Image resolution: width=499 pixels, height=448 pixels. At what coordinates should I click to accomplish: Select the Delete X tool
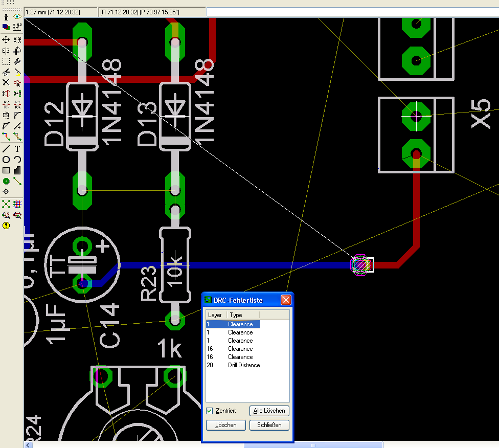[6, 83]
